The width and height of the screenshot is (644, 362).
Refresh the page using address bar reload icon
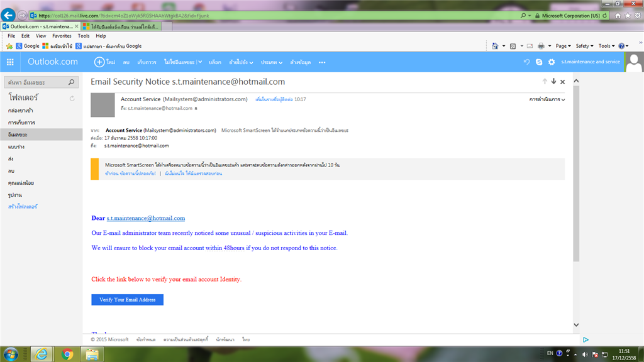(x=604, y=16)
